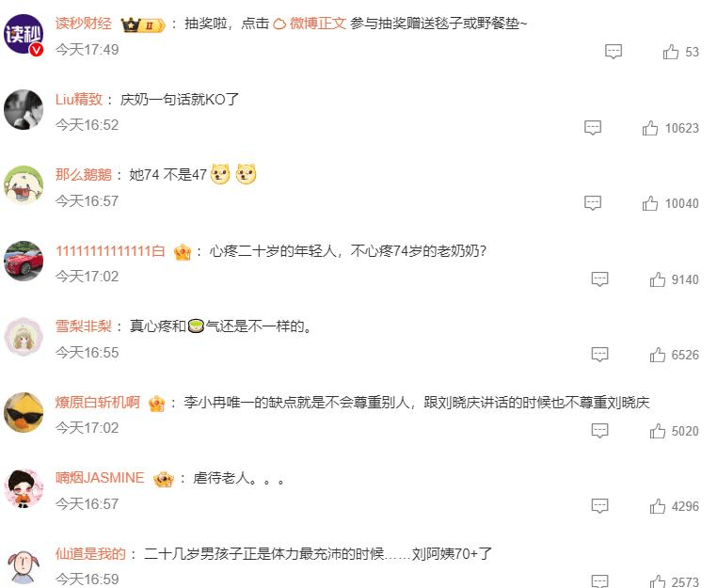Viewport: 717px width, 588px height.
Task: Reply to 雪梨非梨's comment
Action: (599, 355)
